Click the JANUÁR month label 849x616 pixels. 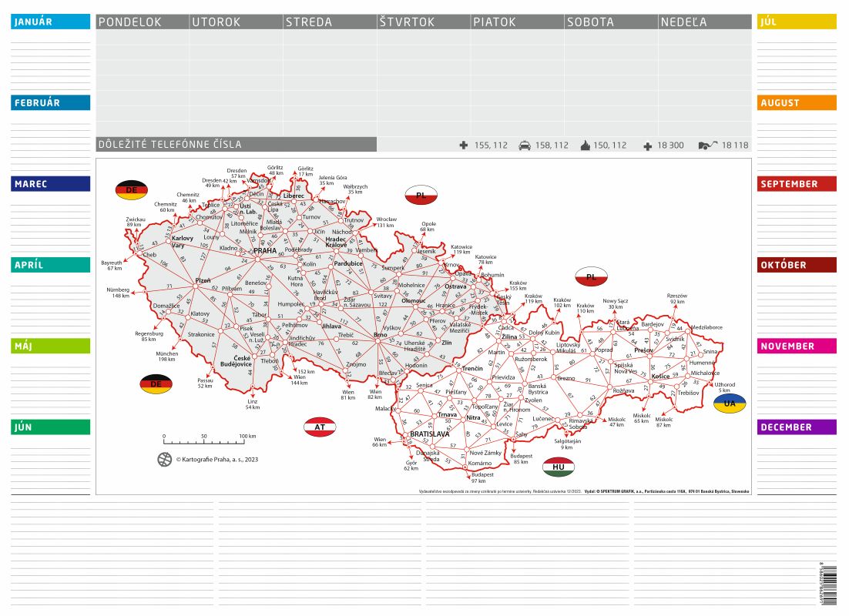pyautogui.click(x=51, y=22)
